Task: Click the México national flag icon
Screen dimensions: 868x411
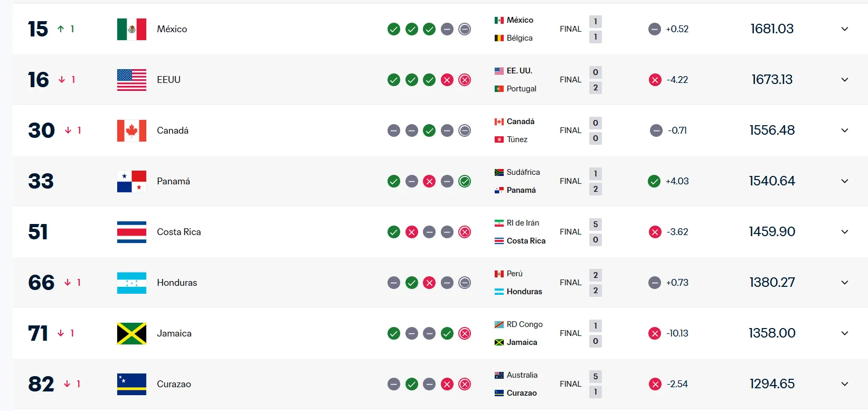Action: [131, 29]
